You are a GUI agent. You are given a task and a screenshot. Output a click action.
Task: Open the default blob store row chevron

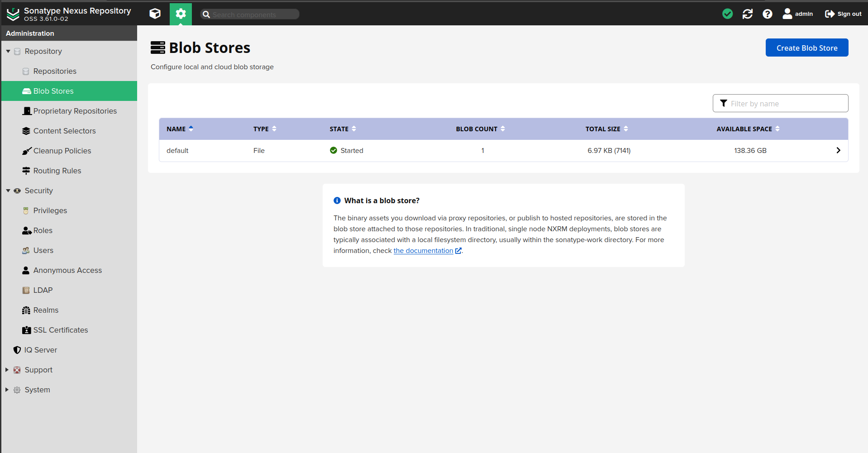(838, 150)
